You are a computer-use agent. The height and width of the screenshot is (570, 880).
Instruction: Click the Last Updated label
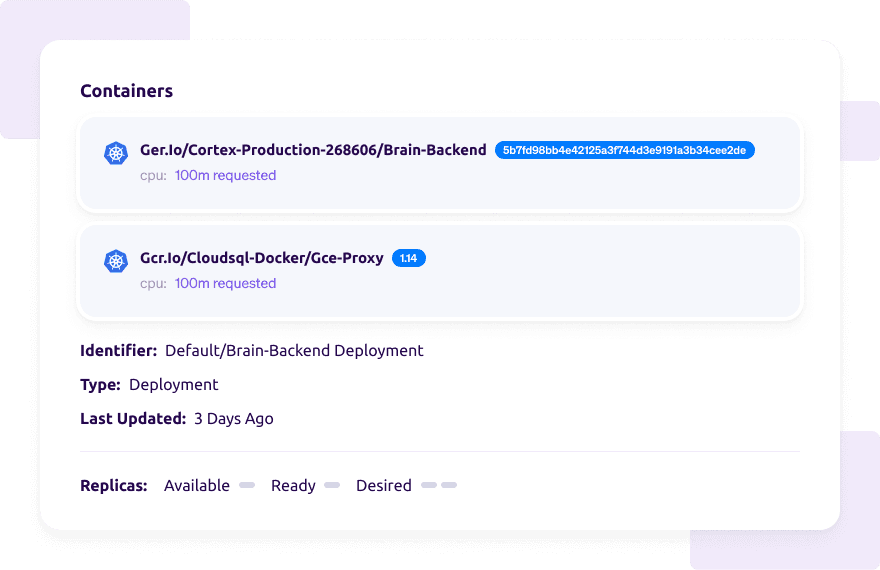[x=133, y=419]
